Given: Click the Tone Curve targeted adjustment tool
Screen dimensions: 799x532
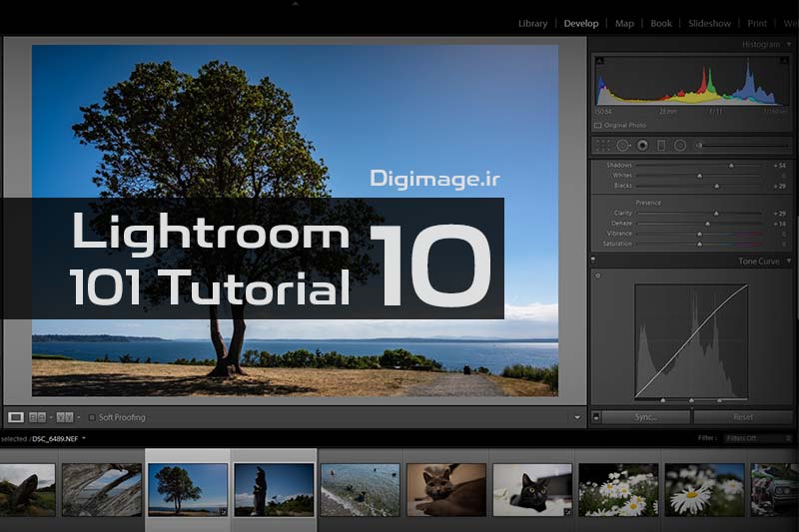Looking at the screenshot, I should (x=597, y=275).
